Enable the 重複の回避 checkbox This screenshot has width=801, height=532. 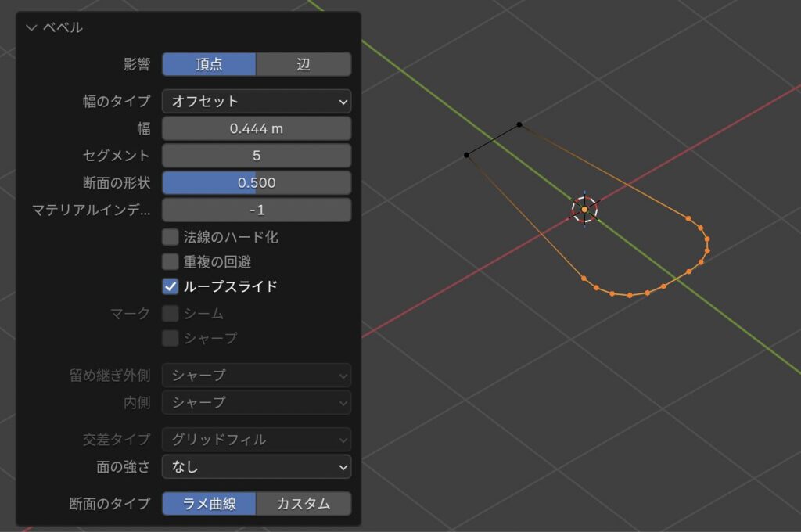point(170,261)
